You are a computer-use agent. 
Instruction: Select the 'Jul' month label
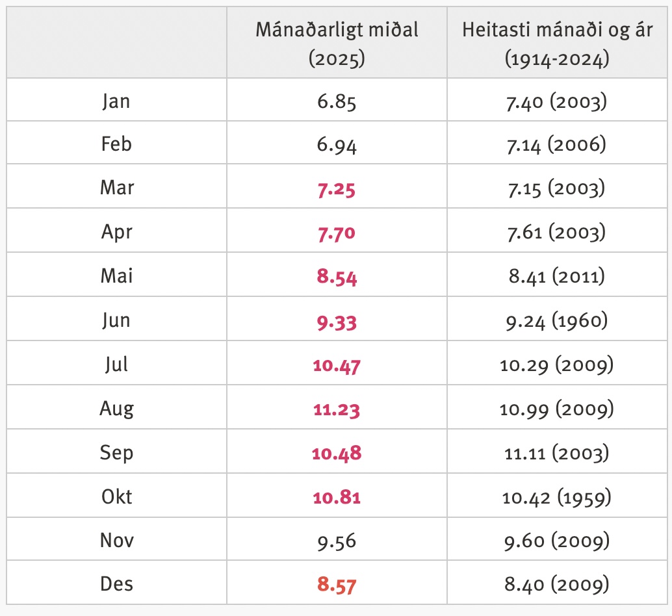(x=116, y=364)
